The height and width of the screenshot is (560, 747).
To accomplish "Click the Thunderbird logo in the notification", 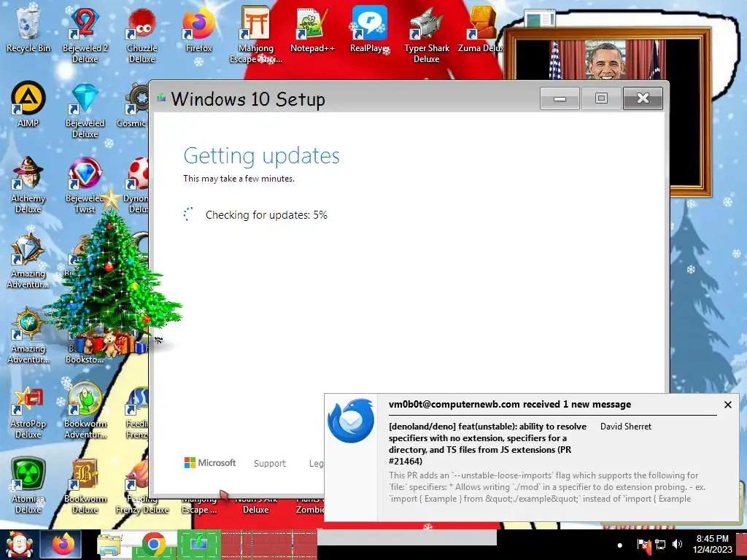I will (x=351, y=421).
